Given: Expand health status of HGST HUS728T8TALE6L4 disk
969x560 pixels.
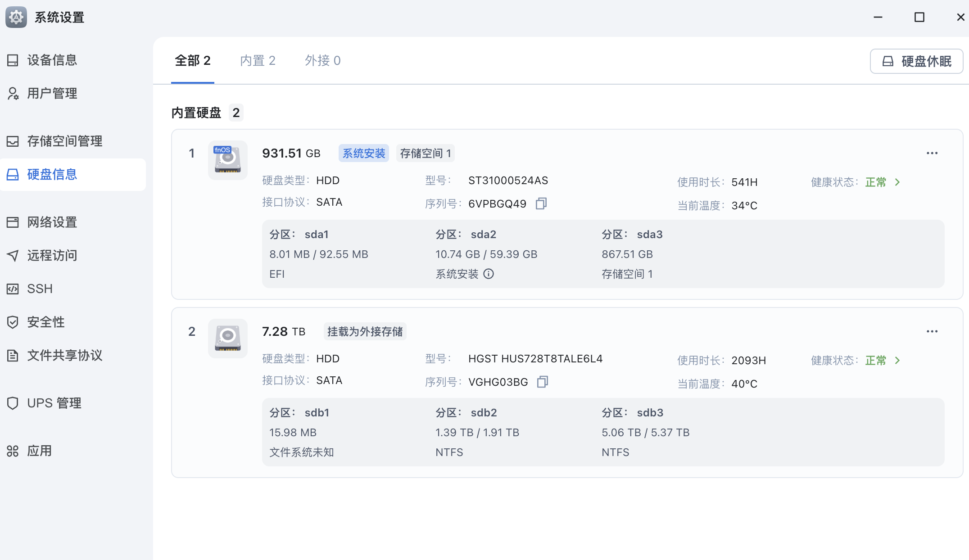Looking at the screenshot, I should 897,360.
